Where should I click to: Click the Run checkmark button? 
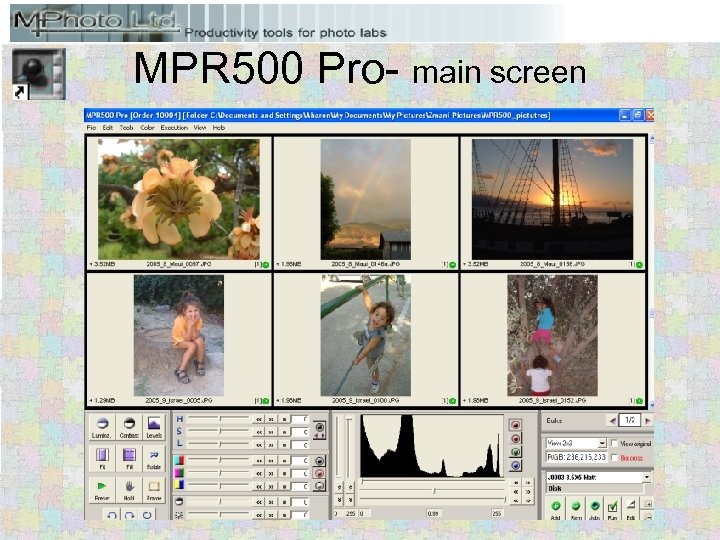pos(613,509)
